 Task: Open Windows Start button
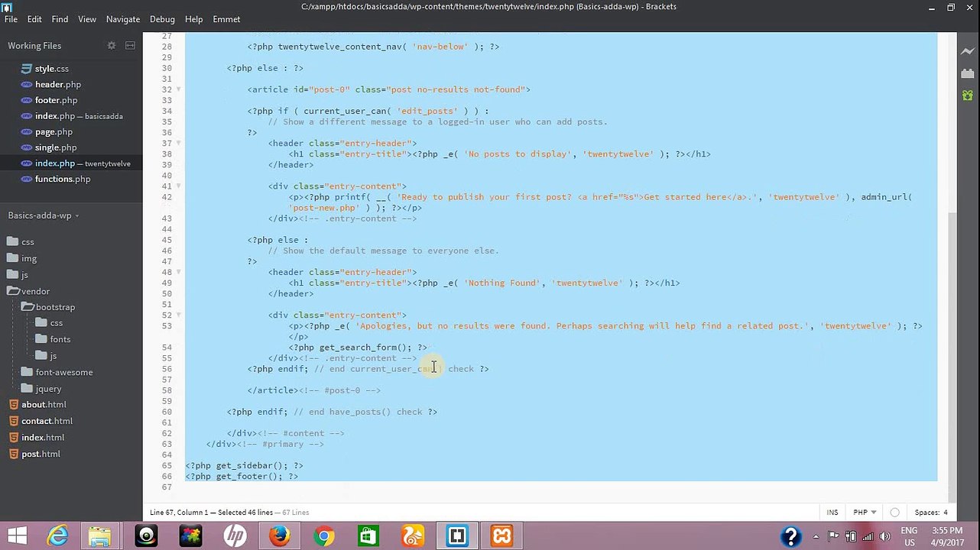pyautogui.click(x=18, y=536)
